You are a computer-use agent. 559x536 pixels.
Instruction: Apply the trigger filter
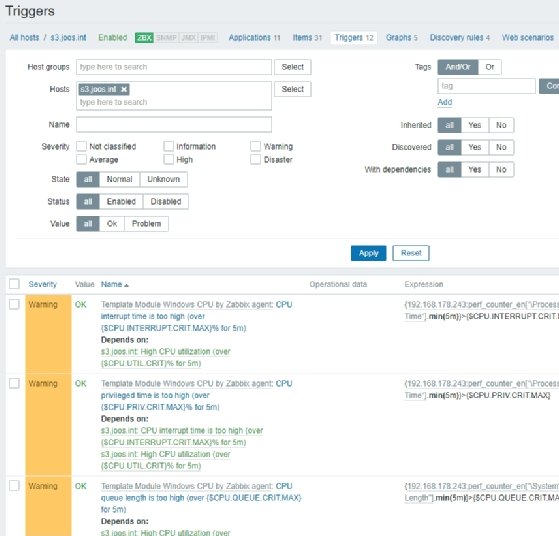click(368, 253)
